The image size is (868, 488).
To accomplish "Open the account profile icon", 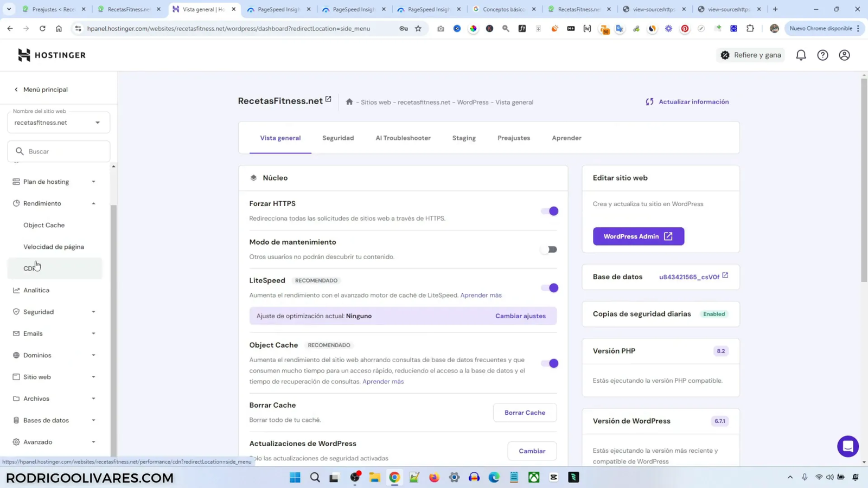I will click(x=844, y=55).
